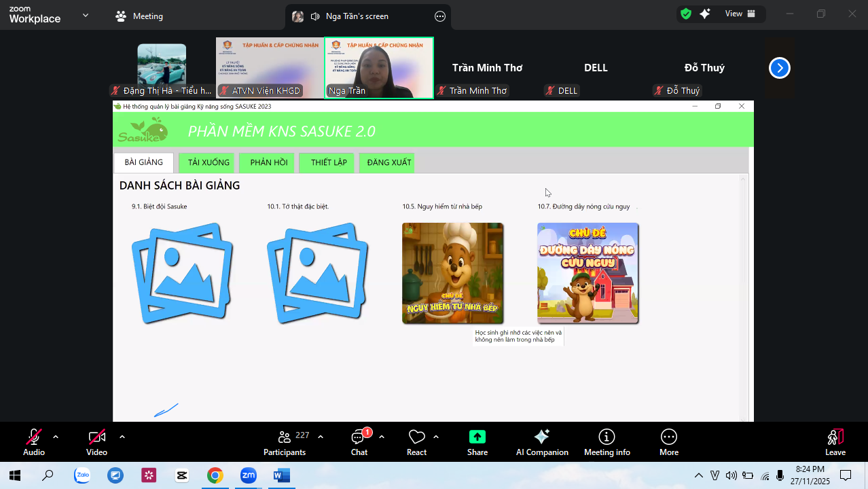The image size is (868, 489).
Task: Expand the video options arrow
Action: click(x=122, y=437)
